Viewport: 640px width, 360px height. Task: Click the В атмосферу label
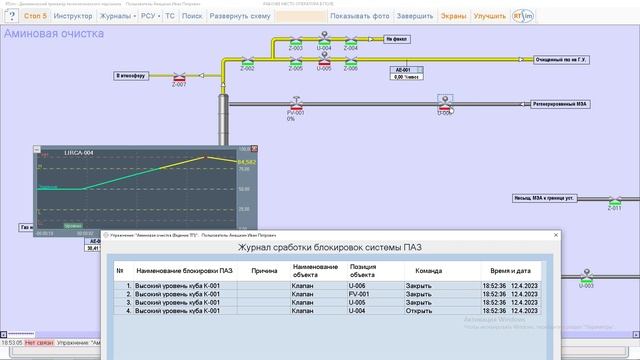pyautogui.click(x=131, y=76)
